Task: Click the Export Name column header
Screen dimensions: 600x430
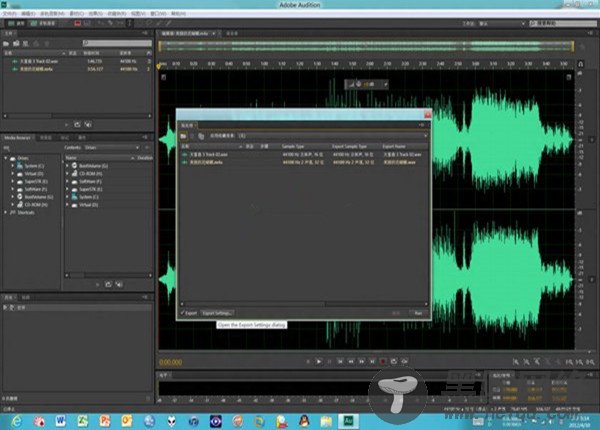Action: click(394, 147)
